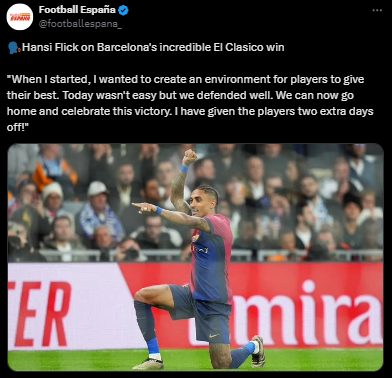392x378 pixels.
Task: Click the speaking head emoji
Action: point(14,48)
